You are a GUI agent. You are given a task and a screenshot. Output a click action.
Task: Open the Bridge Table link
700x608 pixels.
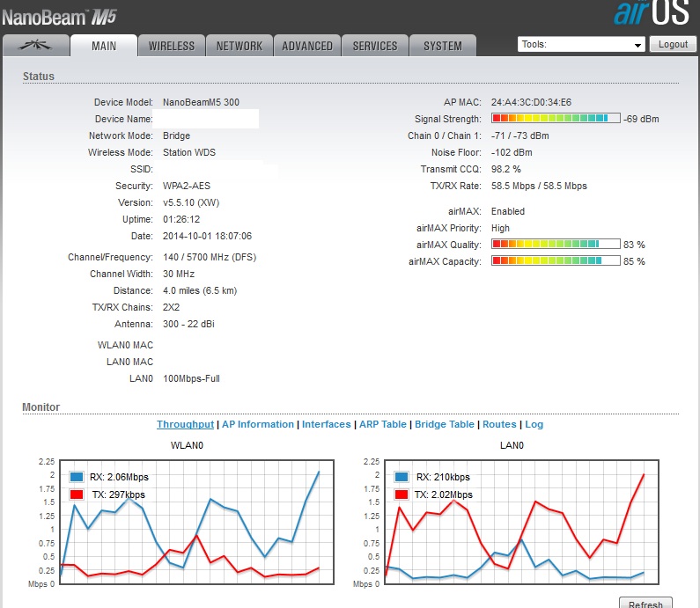point(444,424)
